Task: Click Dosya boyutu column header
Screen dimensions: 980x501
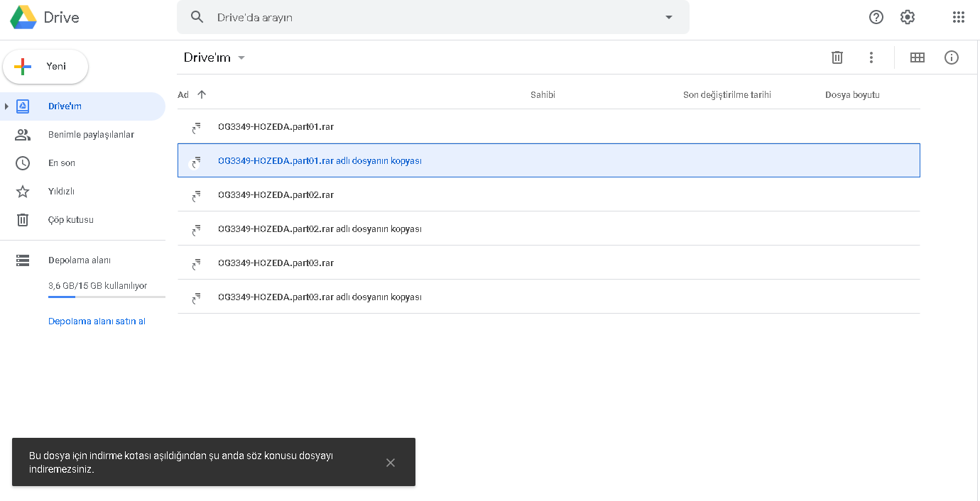Action: 852,95
